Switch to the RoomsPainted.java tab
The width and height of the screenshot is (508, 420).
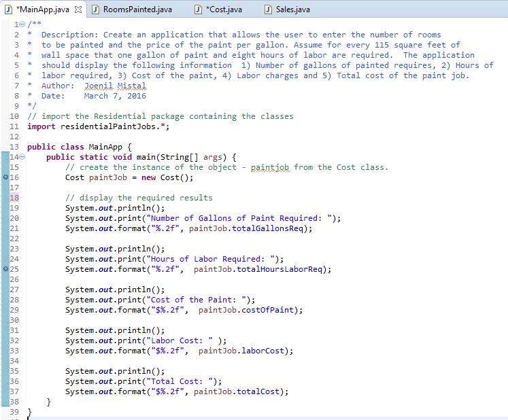(137, 10)
